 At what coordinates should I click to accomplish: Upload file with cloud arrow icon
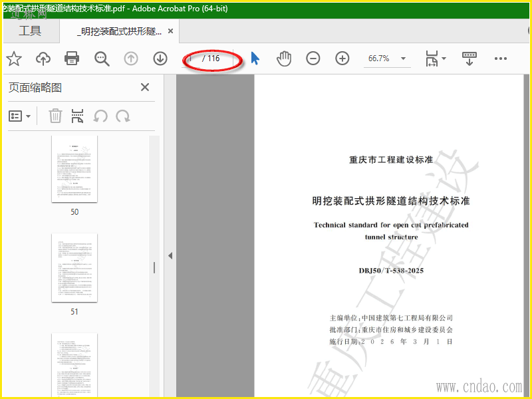(43, 59)
